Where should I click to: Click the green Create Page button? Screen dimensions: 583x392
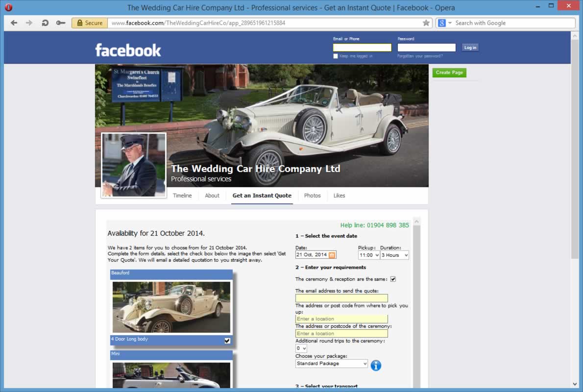click(x=449, y=73)
